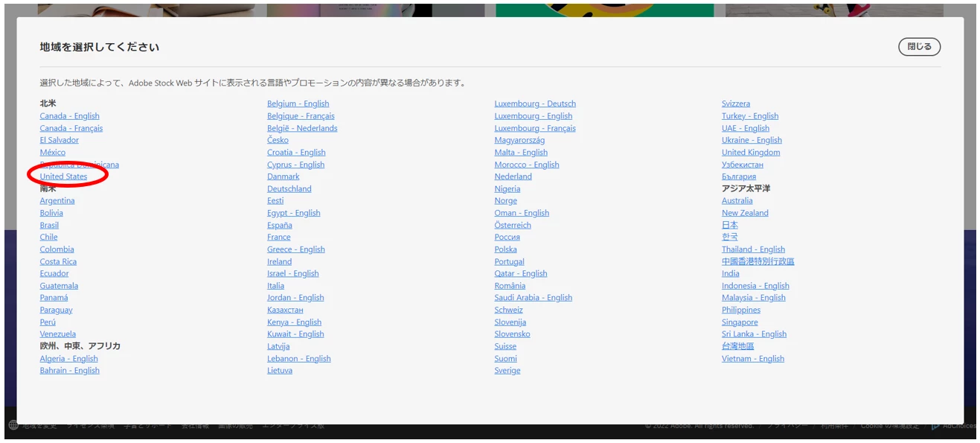Select Belgique - Français region

tap(301, 116)
